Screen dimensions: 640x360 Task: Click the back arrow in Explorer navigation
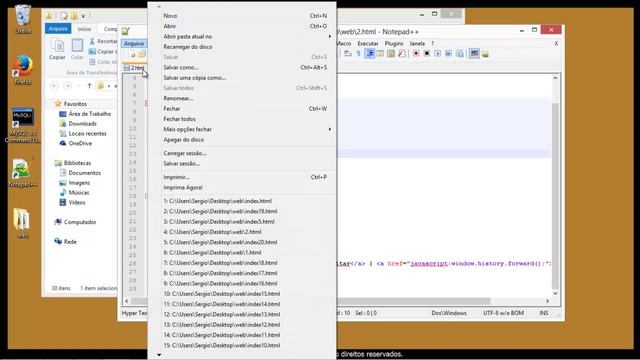pyautogui.click(x=54, y=86)
